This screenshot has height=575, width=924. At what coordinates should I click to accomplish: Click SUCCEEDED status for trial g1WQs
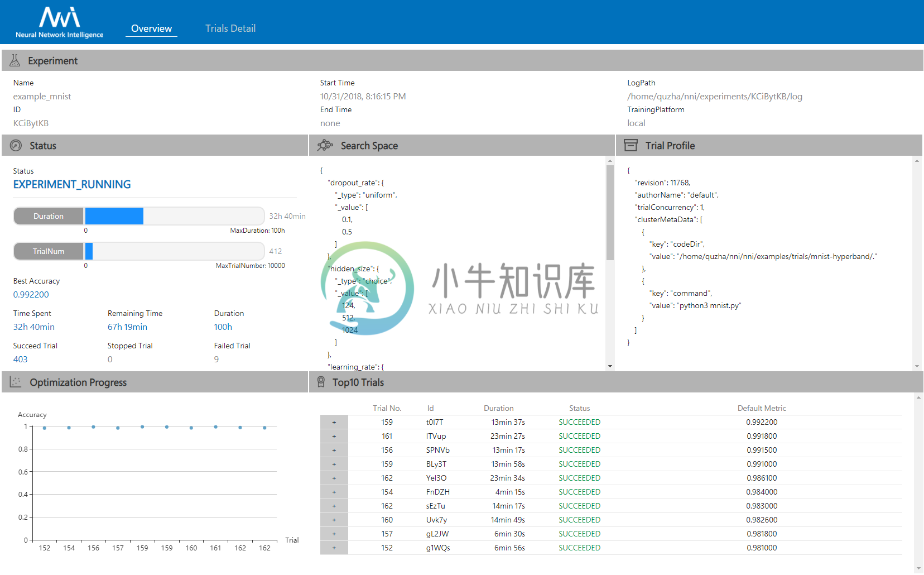tap(579, 548)
